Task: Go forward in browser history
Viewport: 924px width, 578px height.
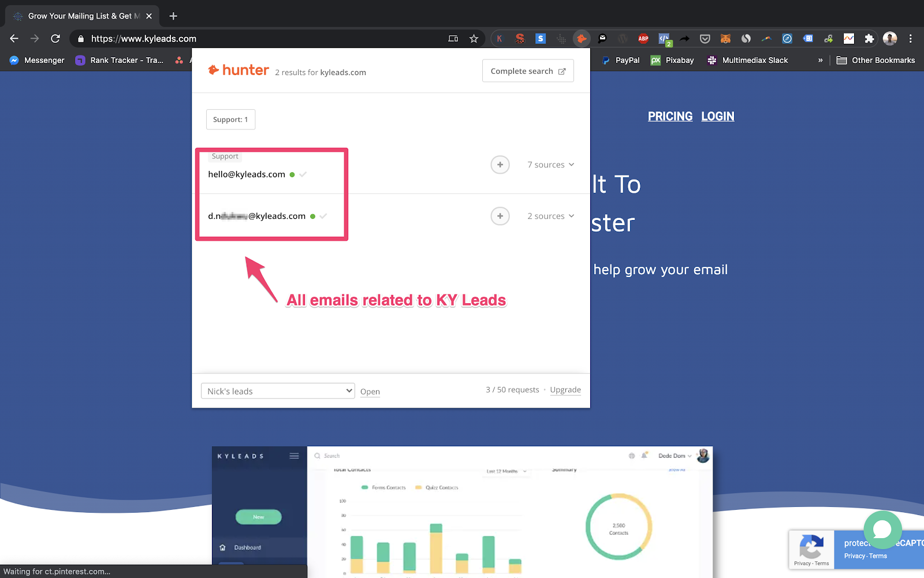Action: (35, 39)
